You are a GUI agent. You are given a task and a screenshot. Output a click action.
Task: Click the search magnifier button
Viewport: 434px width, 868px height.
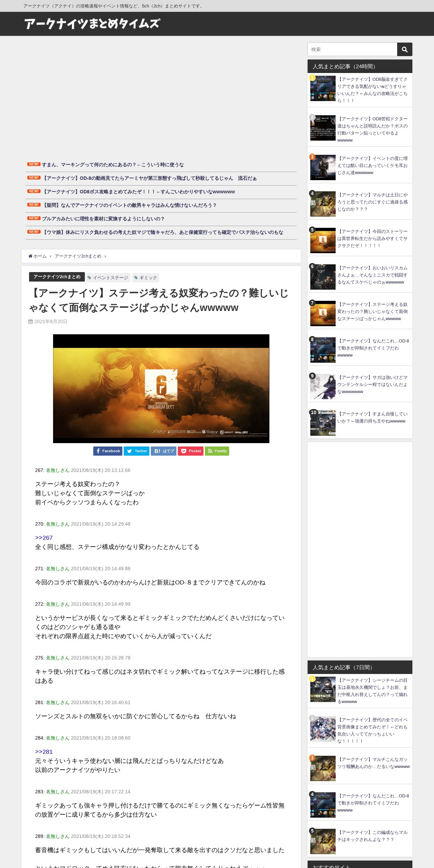(x=404, y=49)
